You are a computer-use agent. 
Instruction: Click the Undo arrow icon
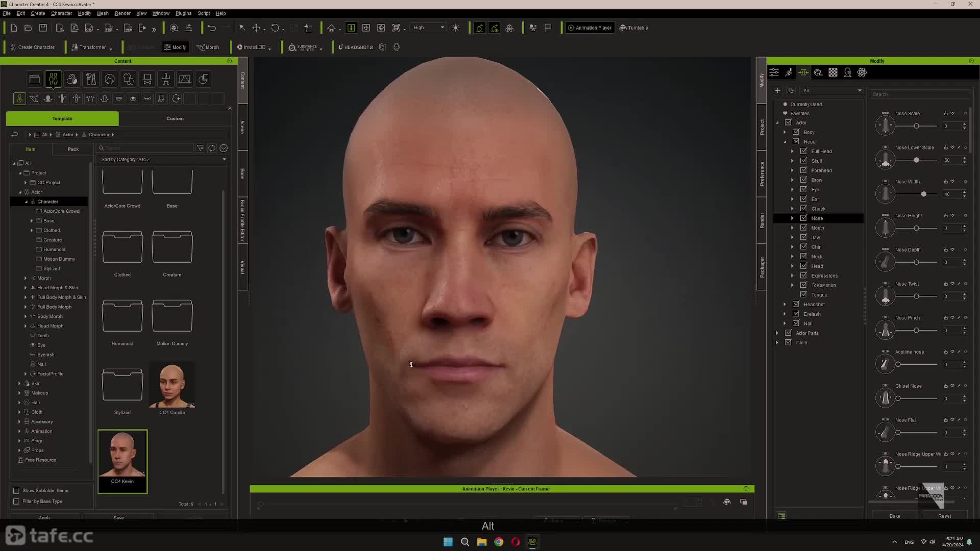[212, 28]
